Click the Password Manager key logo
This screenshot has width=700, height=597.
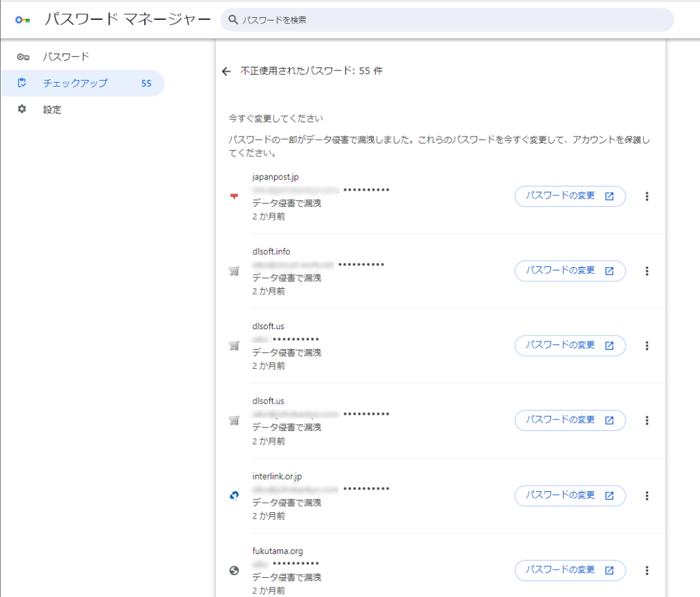click(x=23, y=20)
